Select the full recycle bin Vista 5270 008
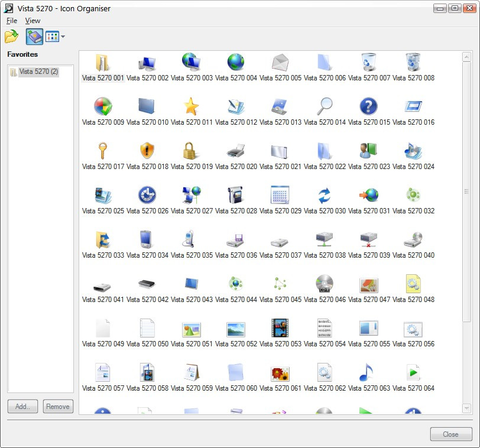This screenshot has height=448, width=480. pyautogui.click(x=413, y=62)
